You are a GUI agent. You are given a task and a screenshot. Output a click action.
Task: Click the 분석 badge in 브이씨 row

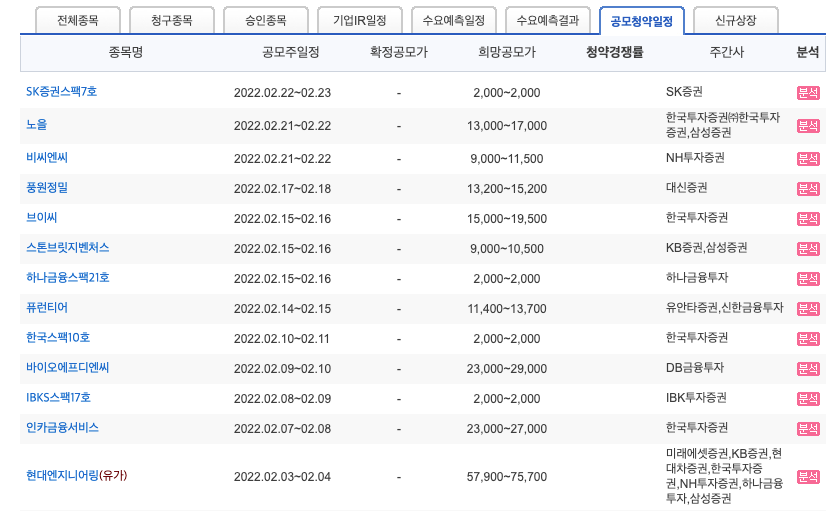808,218
